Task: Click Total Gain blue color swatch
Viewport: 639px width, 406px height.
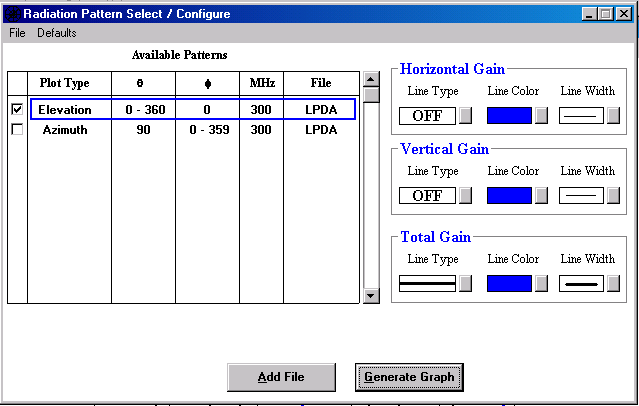Action: pyautogui.click(x=509, y=283)
